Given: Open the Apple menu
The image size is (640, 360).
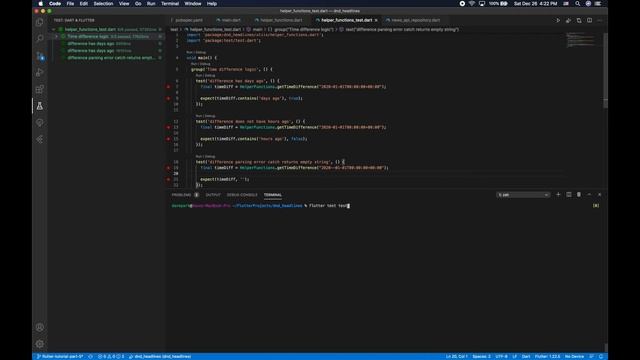Looking at the screenshot, I should 40,4.
